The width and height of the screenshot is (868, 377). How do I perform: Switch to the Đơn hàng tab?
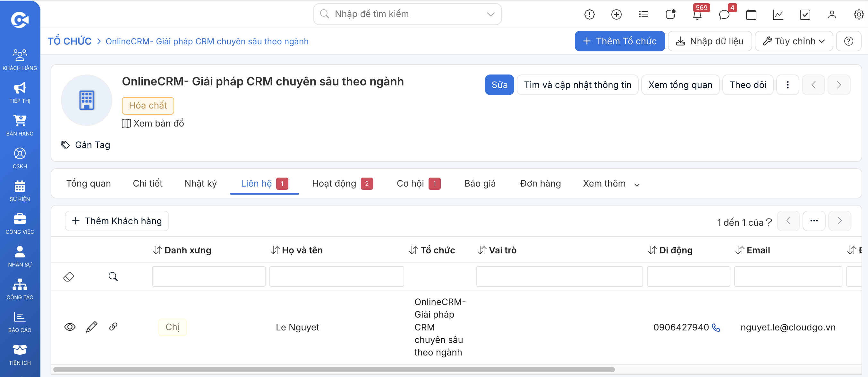tap(540, 183)
